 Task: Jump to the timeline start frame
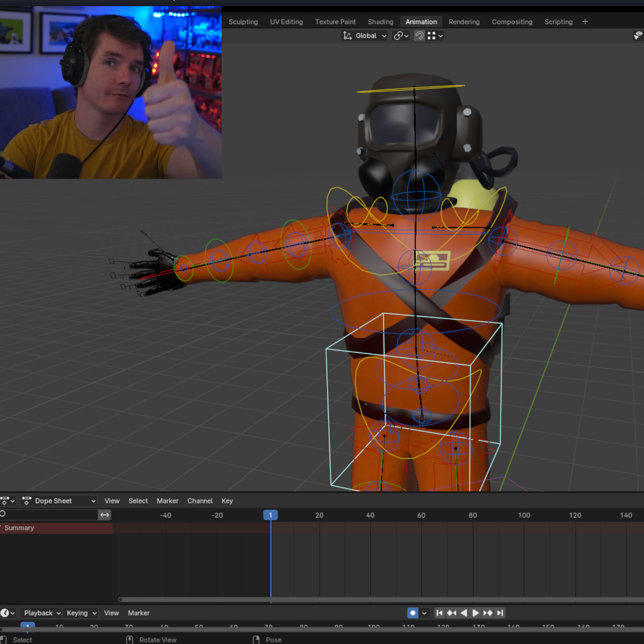439,613
